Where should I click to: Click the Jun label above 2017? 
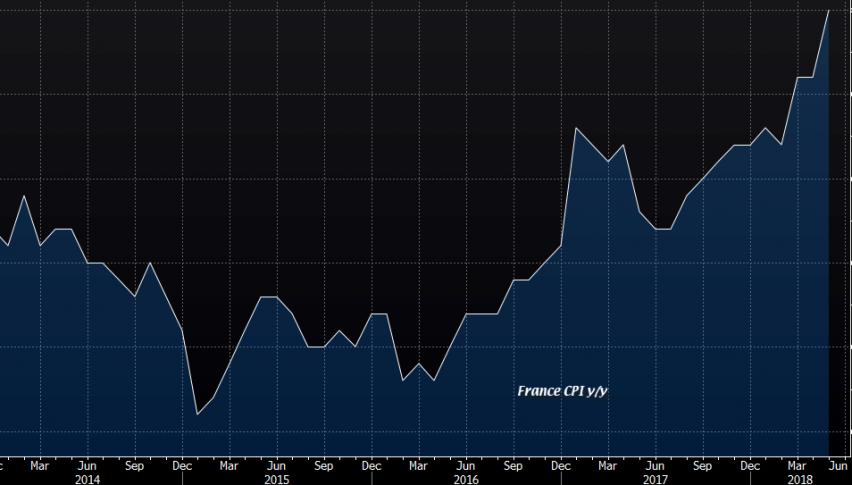(655, 466)
